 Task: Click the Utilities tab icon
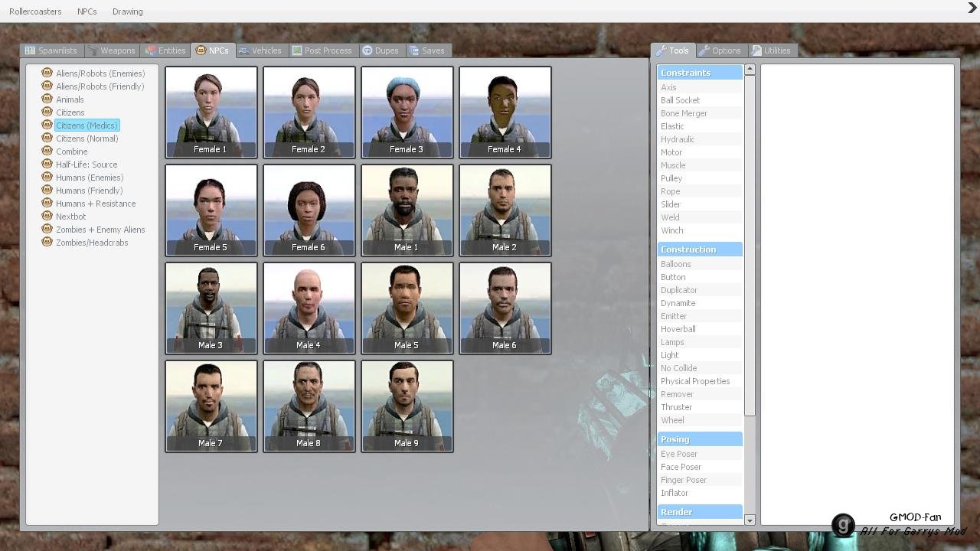point(756,51)
